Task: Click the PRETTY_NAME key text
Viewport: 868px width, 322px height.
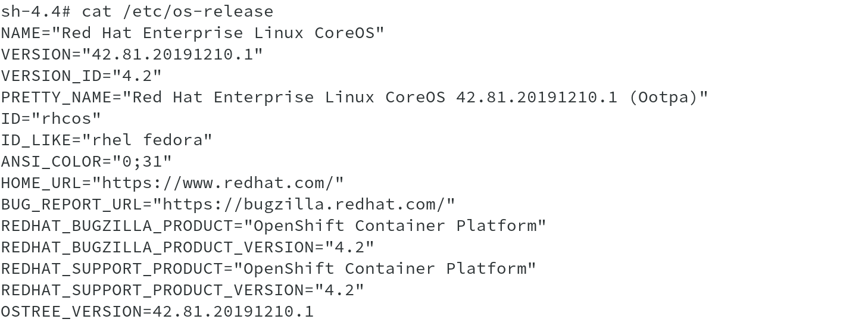Action: 55,97
